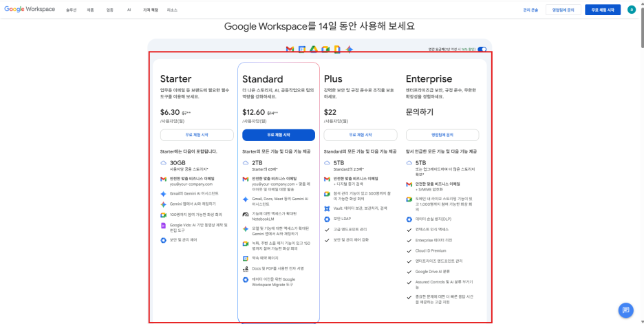The height and width of the screenshot is (324, 644).
Task: Click Enterprise 영업팀에 문의 button
Action: tap(442, 135)
